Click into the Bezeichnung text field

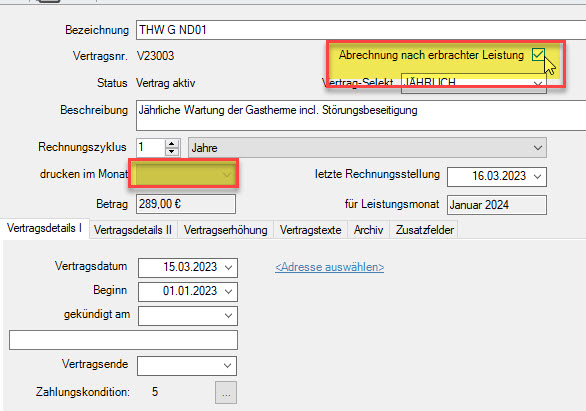point(361,30)
